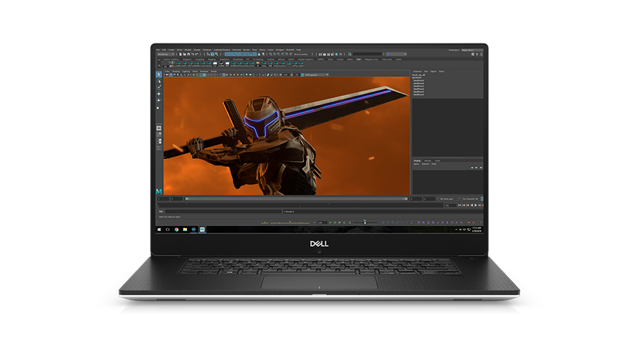Open the viewport Panels menu

pyautogui.click(x=214, y=71)
